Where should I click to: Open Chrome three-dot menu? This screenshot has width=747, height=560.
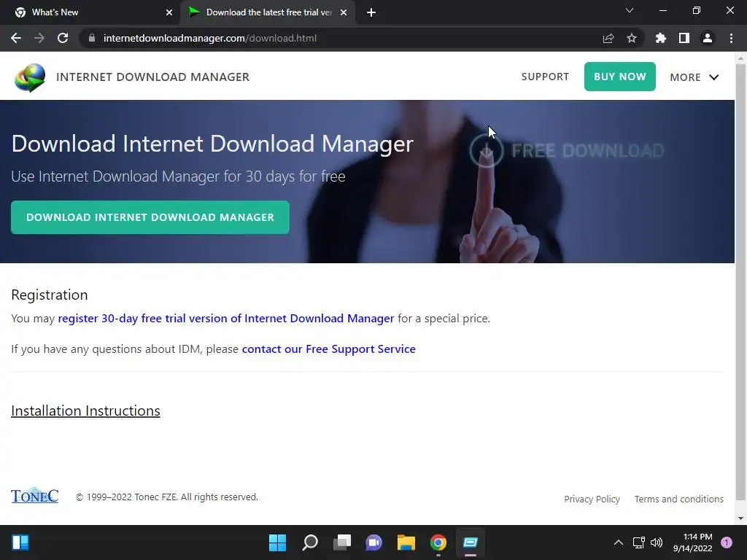tap(731, 38)
